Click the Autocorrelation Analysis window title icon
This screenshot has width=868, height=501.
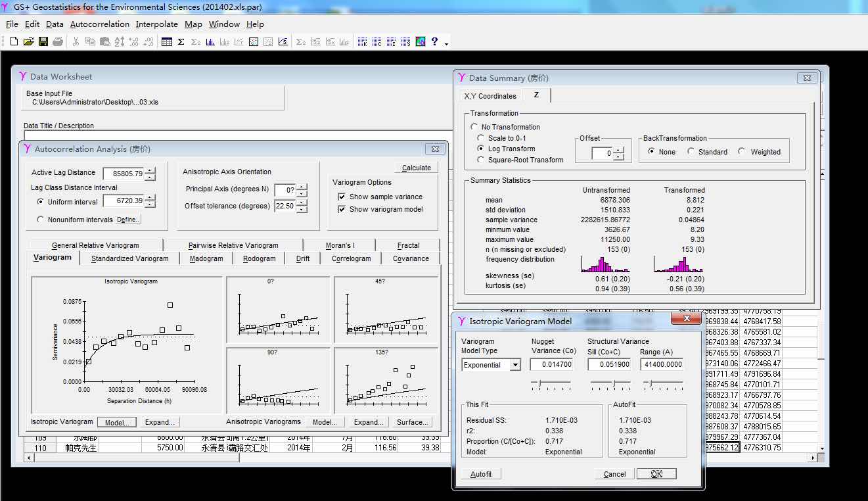27,149
